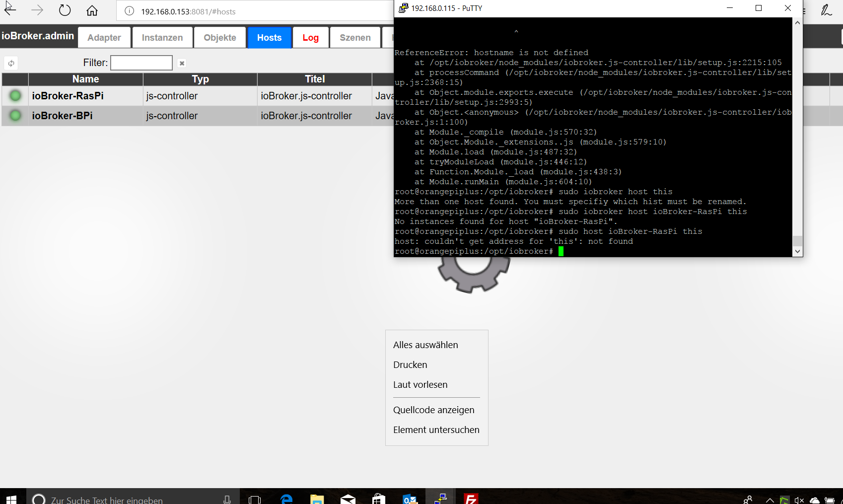This screenshot has height=504, width=843.
Task: Open FileZilla from the taskbar
Action: coord(471,499)
